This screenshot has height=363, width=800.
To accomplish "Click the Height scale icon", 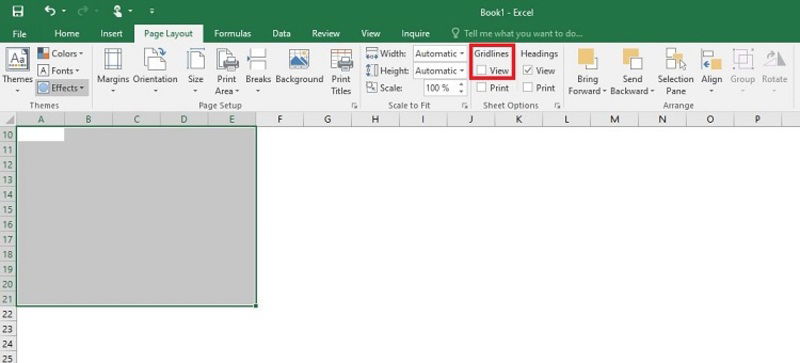I will tap(372, 70).
